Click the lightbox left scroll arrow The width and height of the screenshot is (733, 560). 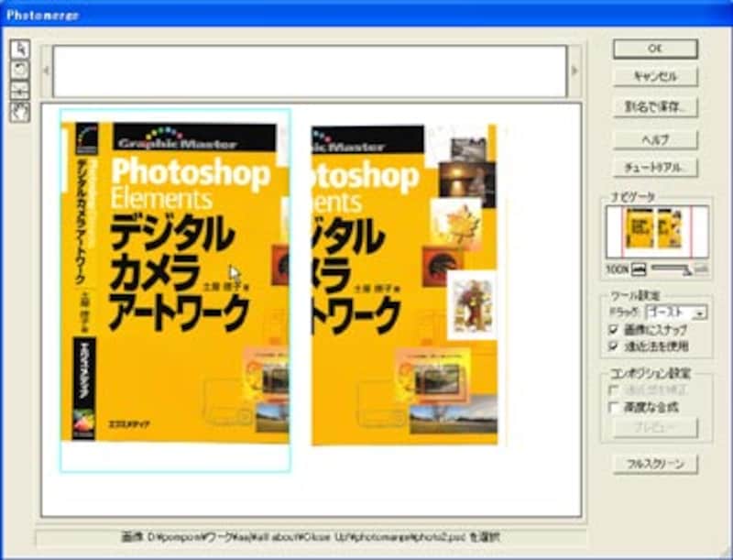coord(46,71)
